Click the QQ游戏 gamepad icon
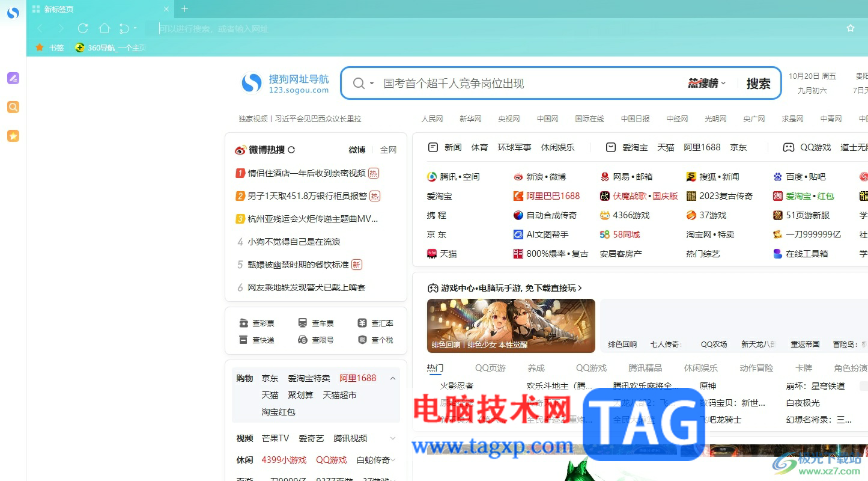 [789, 147]
